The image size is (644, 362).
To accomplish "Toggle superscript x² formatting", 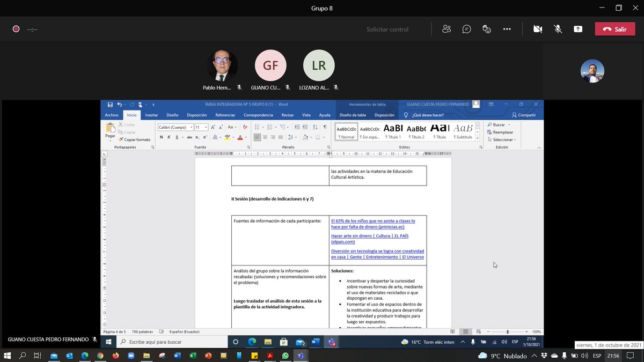I will coord(205,137).
